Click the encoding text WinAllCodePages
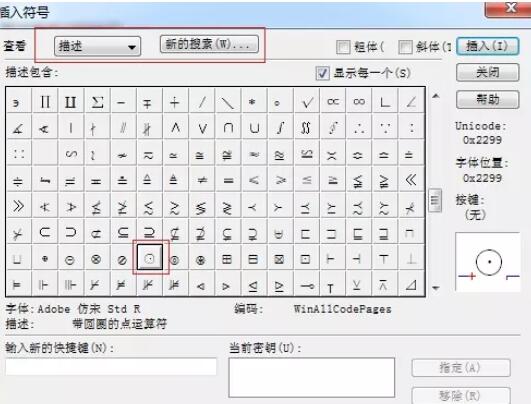The height and width of the screenshot is (404, 531). pyautogui.click(x=342, y=309)
